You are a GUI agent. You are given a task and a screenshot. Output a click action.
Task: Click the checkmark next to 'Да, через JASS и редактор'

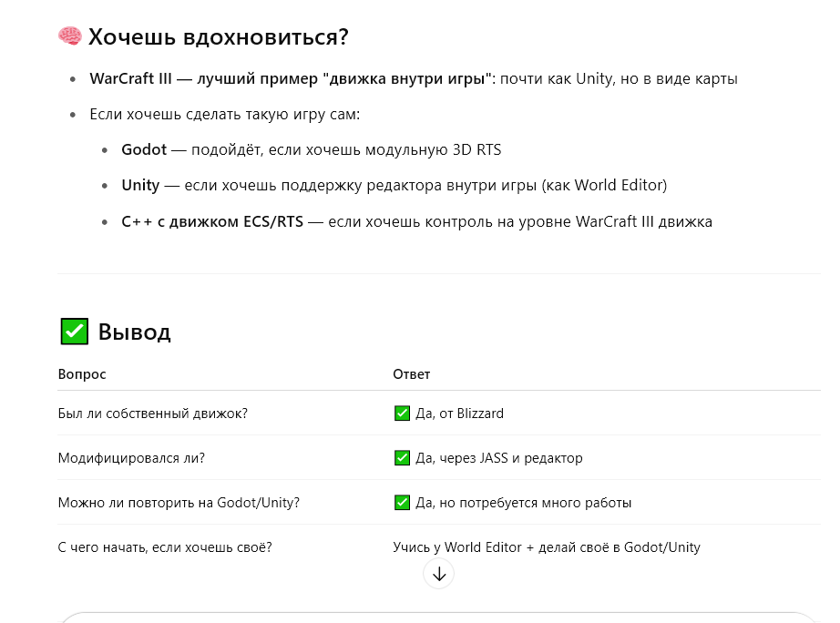(x=402, y=457)
